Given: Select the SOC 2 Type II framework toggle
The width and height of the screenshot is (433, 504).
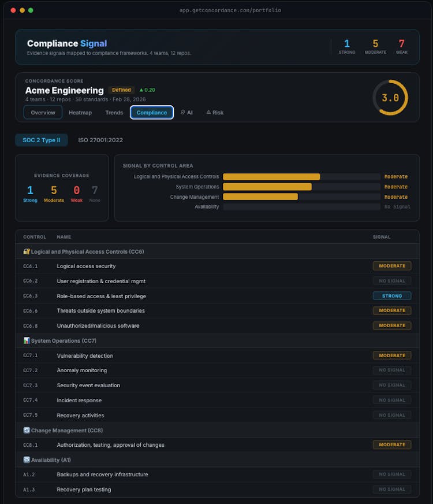Looking at the screenshot, I should (41, 140).
